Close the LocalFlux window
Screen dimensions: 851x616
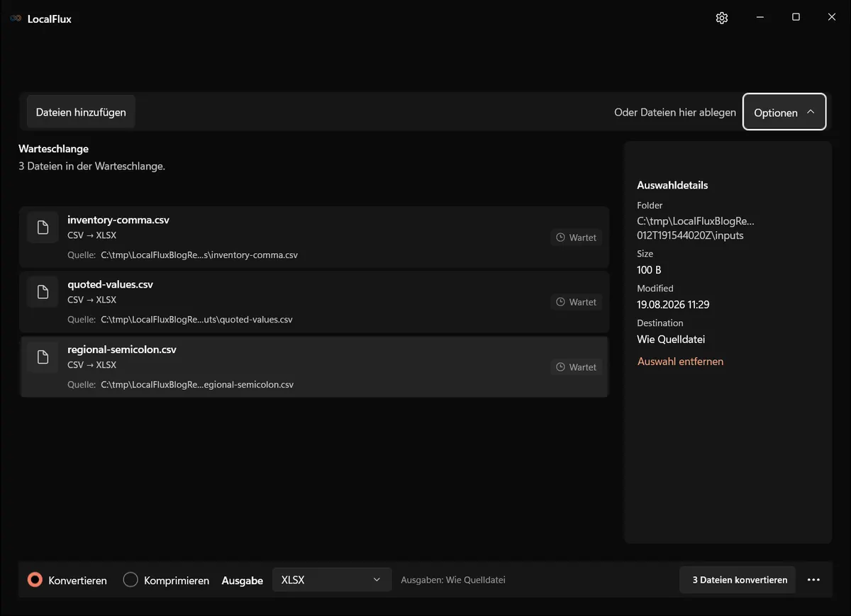(x=832, y=18)
